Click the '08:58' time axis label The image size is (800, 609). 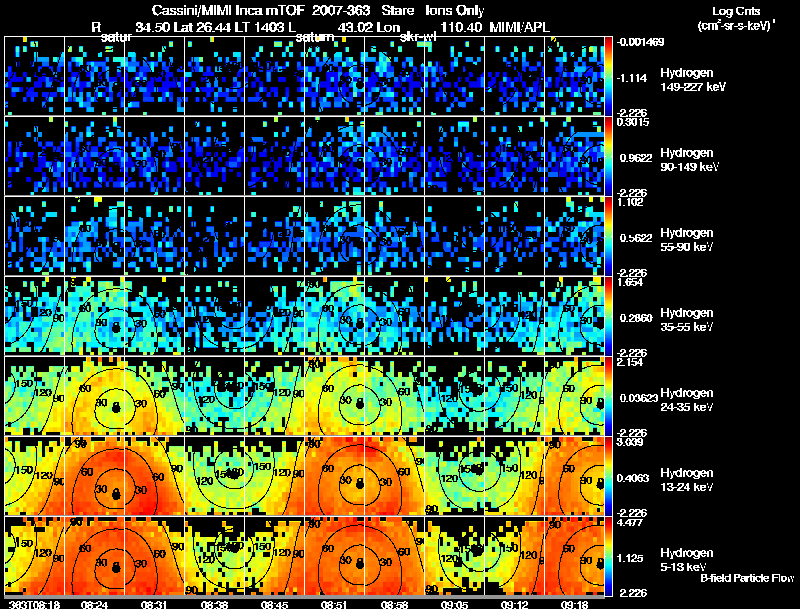394,604
